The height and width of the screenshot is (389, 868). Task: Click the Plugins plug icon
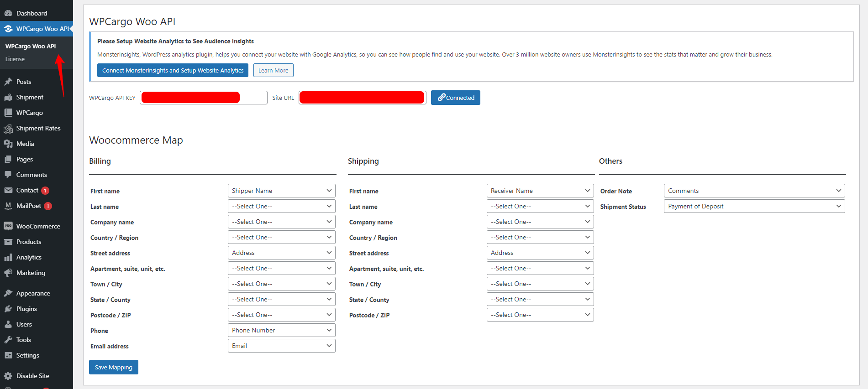[x=8, y=309]
